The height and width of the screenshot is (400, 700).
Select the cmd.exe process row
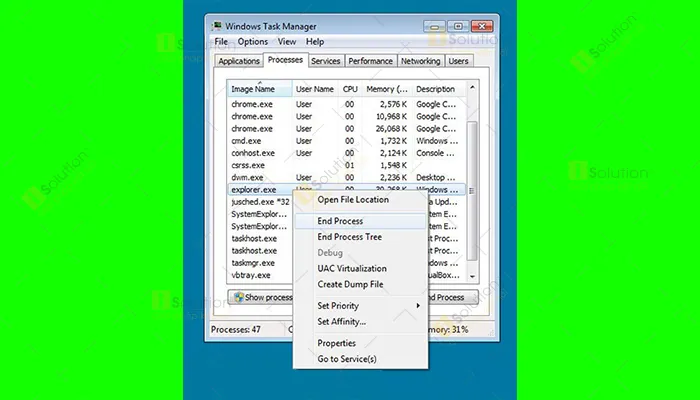[x=346, y=141]
